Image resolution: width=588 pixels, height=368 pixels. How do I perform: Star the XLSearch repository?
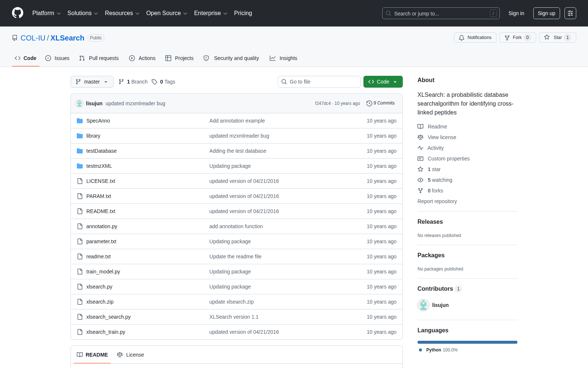pyautogui.click(x=557, y=38)
